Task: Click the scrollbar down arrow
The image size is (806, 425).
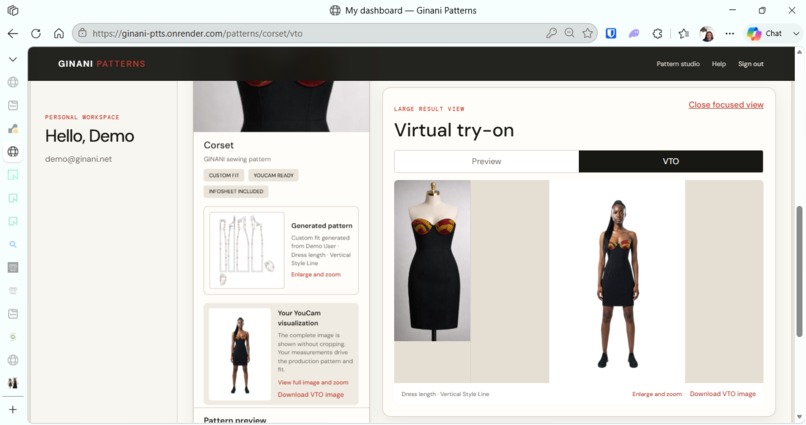Action: (x=799, y=417)
